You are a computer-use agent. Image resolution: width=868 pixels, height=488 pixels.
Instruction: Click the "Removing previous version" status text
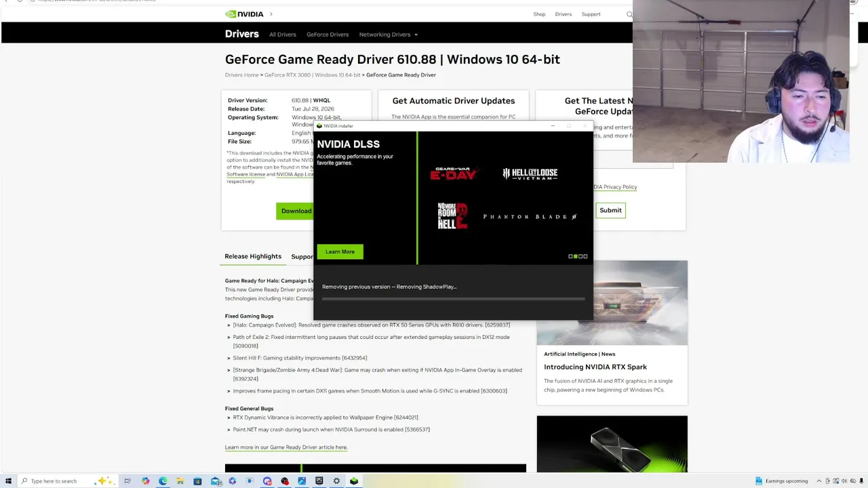(389, 287)
